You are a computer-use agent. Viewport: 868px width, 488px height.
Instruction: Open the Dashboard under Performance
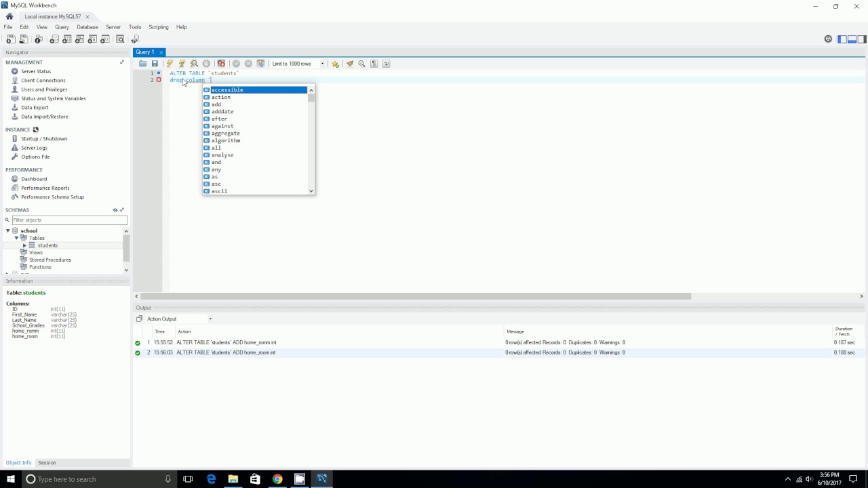34,179
